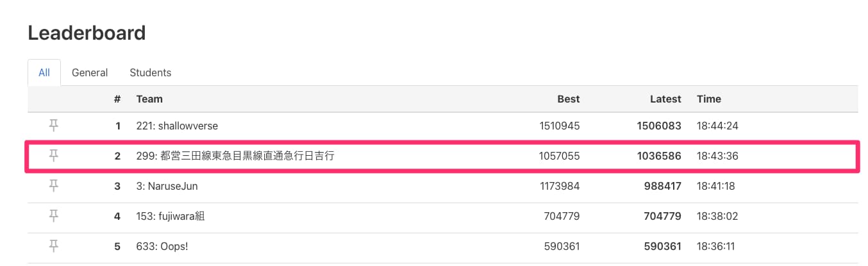Pin the 153: fujiwara組 row

point(54,216)
